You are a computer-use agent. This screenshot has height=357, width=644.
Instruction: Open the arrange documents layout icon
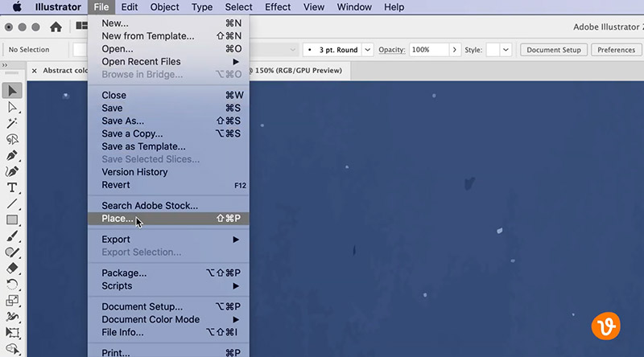tap(81, 26)
